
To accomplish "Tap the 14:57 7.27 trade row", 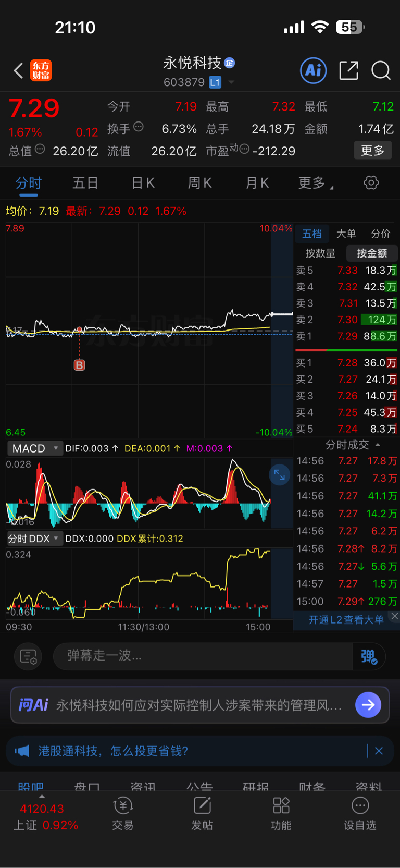I will point(347,583).
